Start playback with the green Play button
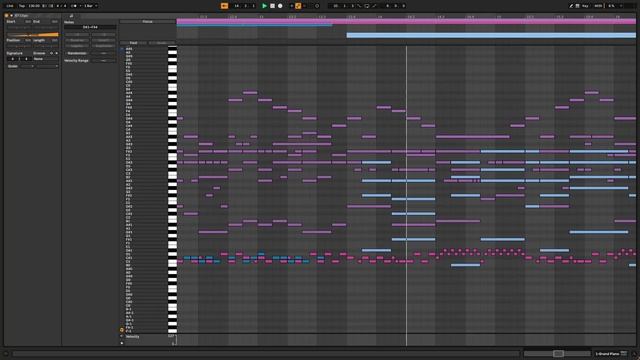Image resolution: width=640 pixels, height=360 pixels. 264,6
